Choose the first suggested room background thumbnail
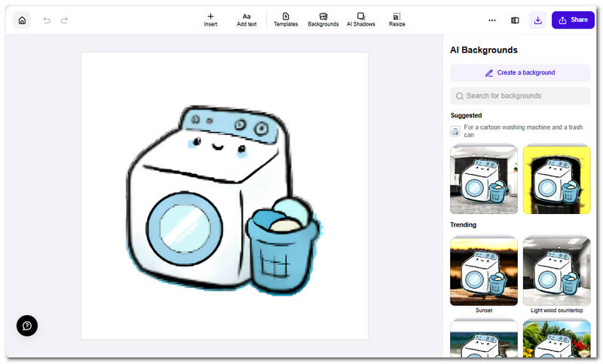This screenshot has width=603, height=364. click(x=484, y=179)
